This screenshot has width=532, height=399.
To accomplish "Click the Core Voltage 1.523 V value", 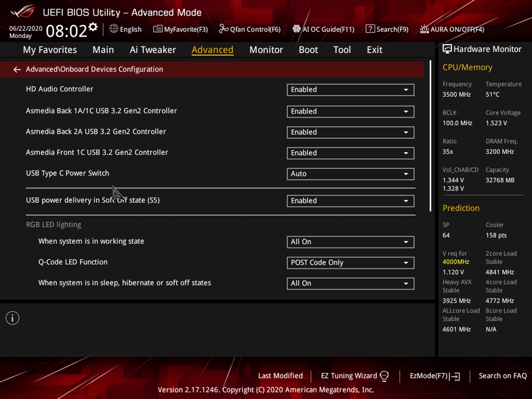I will (x=496, y=123).
